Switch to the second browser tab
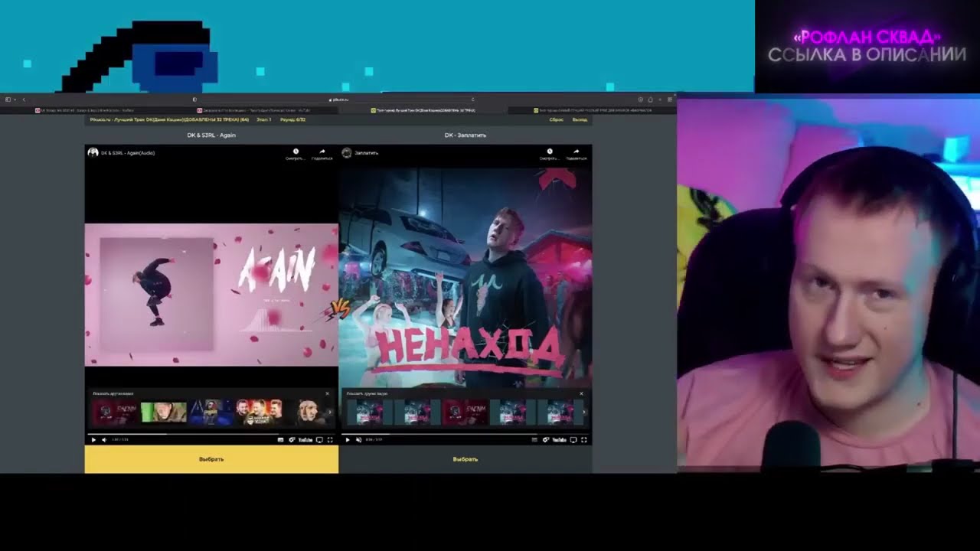This screenshot has height=551, width=980. 255,110
